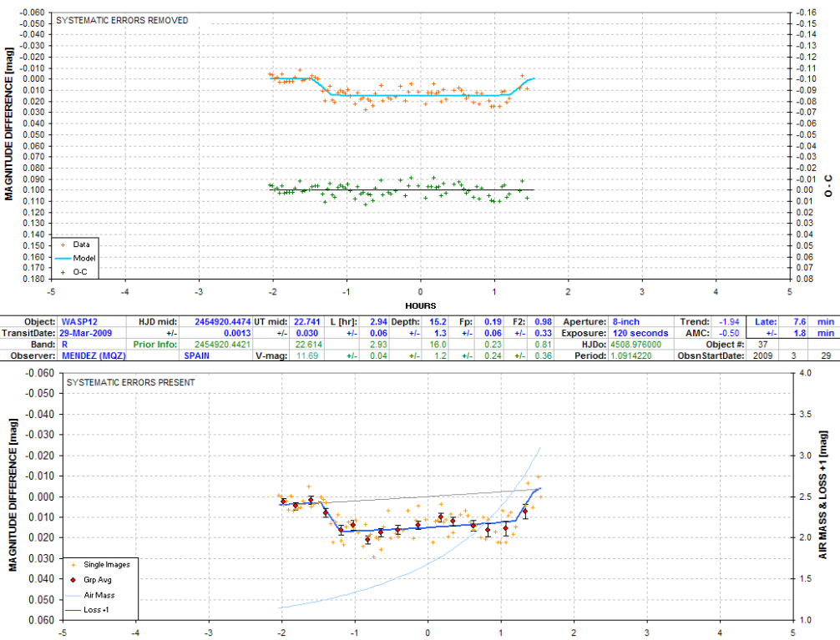Select the Object # value '37'
Viewport: 840px width, 640px height.
pyautogui.click(x=762, y=345)
